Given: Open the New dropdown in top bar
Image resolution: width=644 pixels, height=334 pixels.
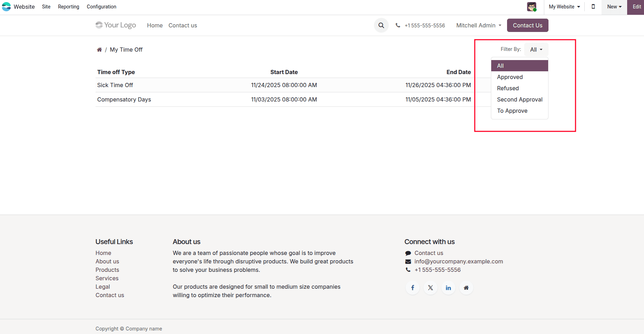Looking at the screenshot, I should (613, 7).
